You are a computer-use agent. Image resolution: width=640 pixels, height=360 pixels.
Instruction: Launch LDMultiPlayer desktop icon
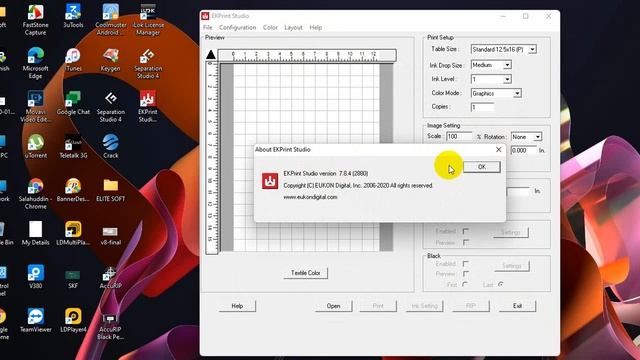pos(73,233)
